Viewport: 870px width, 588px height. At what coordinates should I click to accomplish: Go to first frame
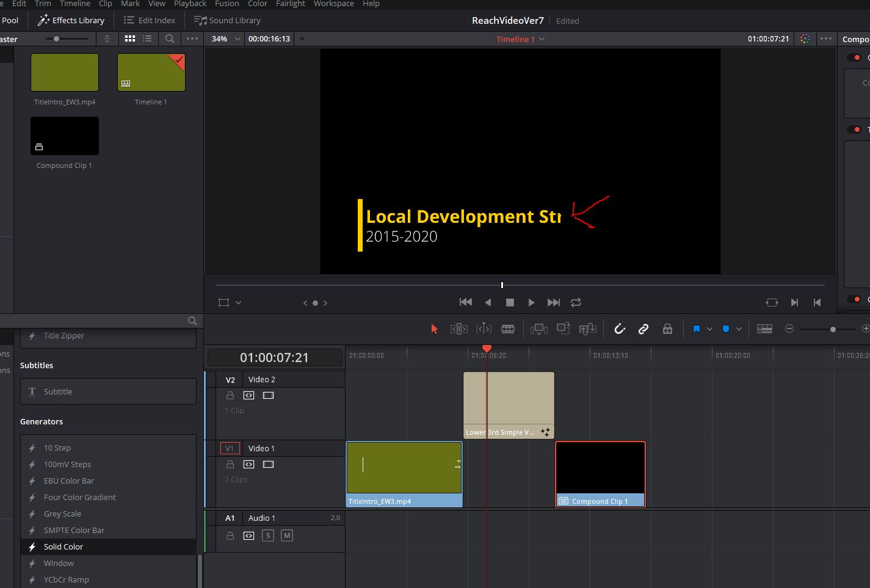point(466,302)
